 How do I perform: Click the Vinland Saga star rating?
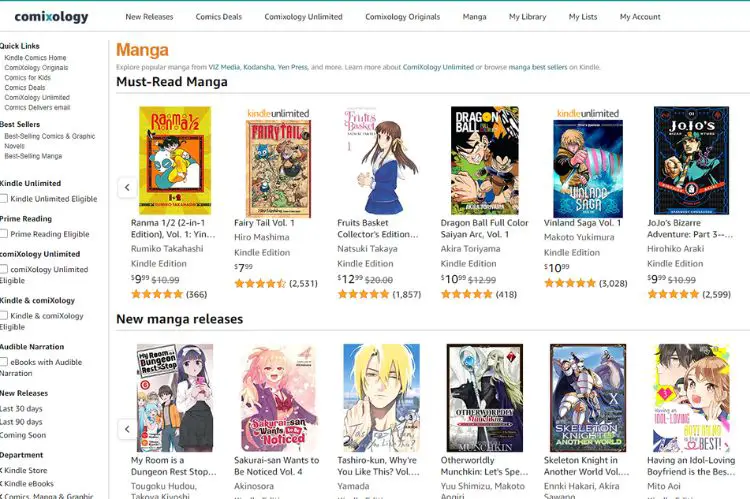(x=570, y=283)
